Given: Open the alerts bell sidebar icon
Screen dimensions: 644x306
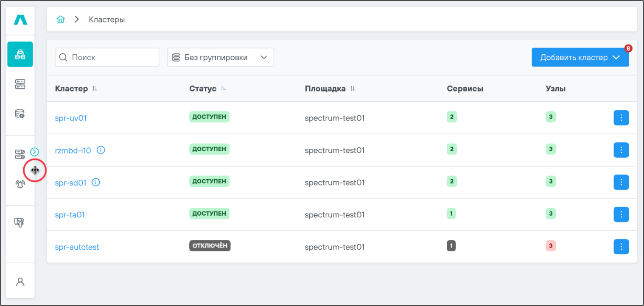Looking at the screenshot, I should click(x=20, y=184).
